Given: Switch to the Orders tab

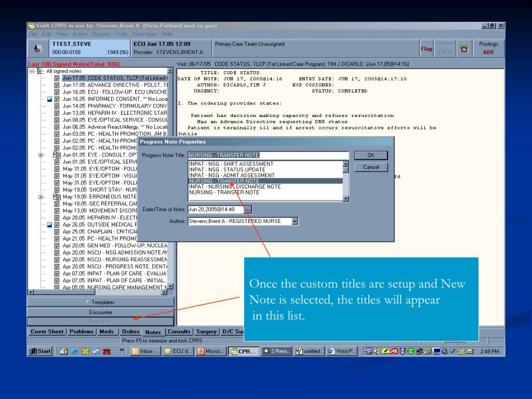Looking at the screenshot, I should [x=130, y=332].
